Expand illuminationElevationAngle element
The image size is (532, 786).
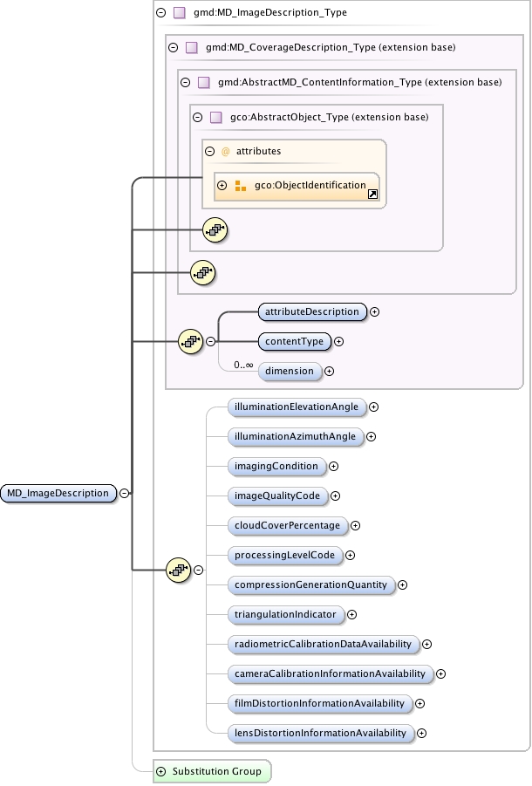[373, 407]
